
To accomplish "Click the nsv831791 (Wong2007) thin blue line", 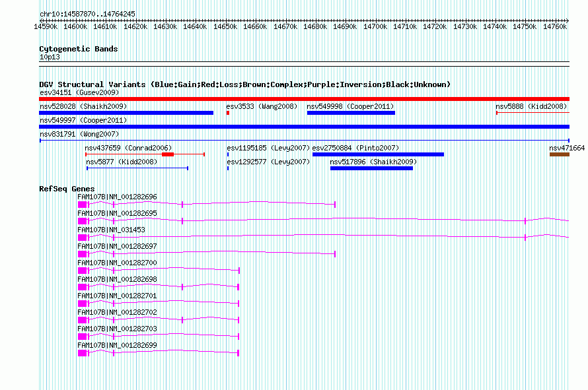I will tap(304, 141).
